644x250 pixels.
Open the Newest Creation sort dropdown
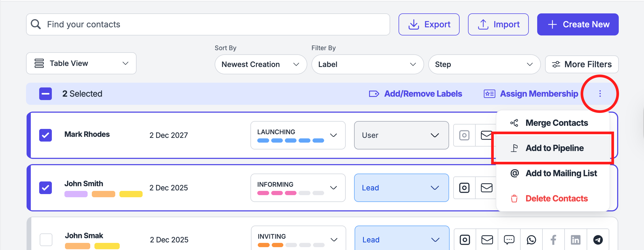click(x=260, y=64)
